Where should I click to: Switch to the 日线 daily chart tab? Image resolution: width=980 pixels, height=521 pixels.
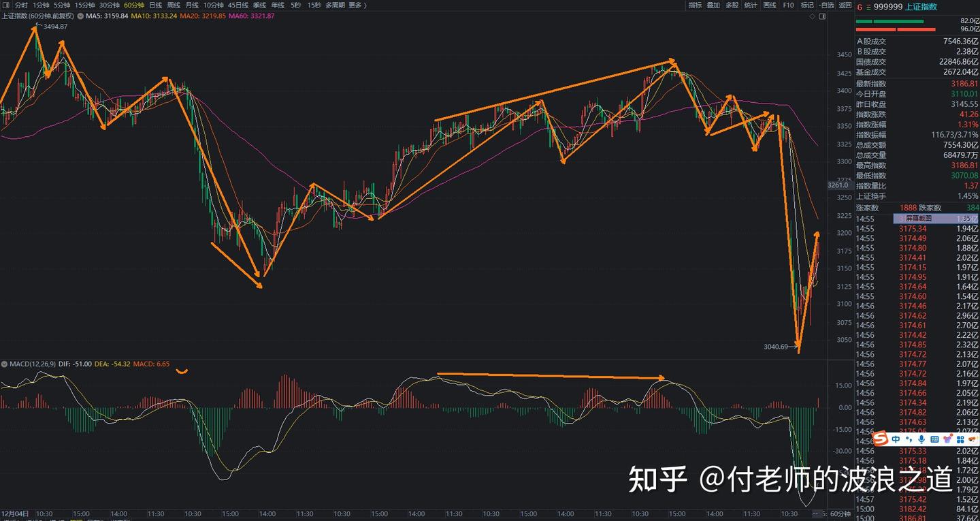(155, 5)
